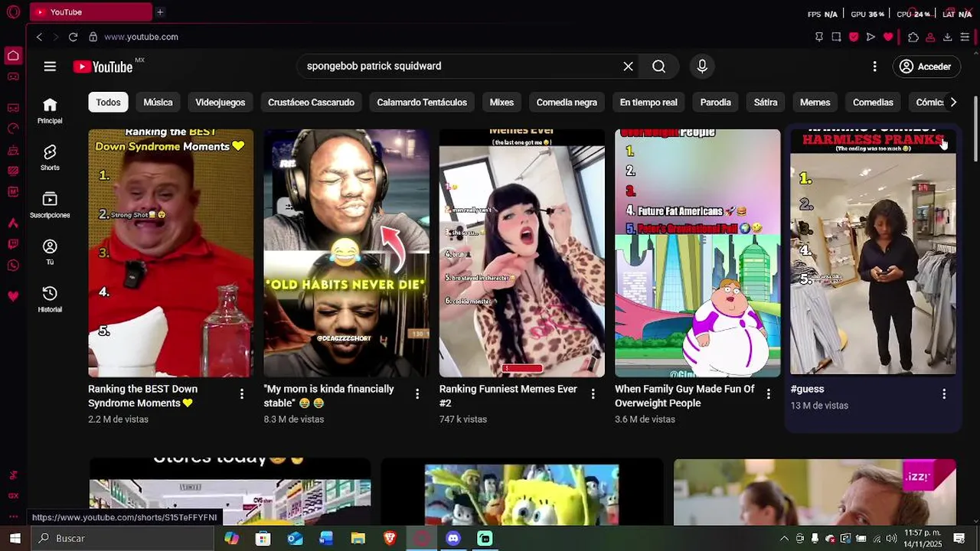
Task: Open Opera easy setup sliders icon
Action: point(965,37)
